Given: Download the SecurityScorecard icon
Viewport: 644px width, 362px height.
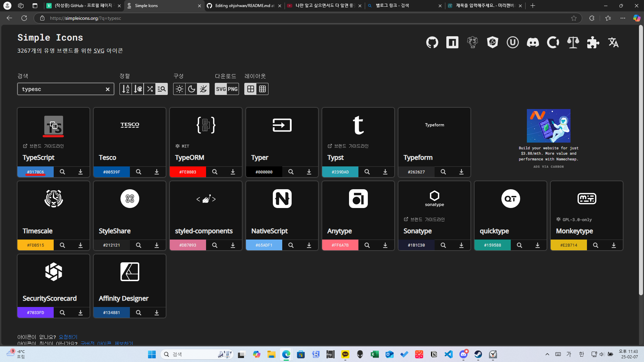Looking at the screenshot, I should click(81, 313).
